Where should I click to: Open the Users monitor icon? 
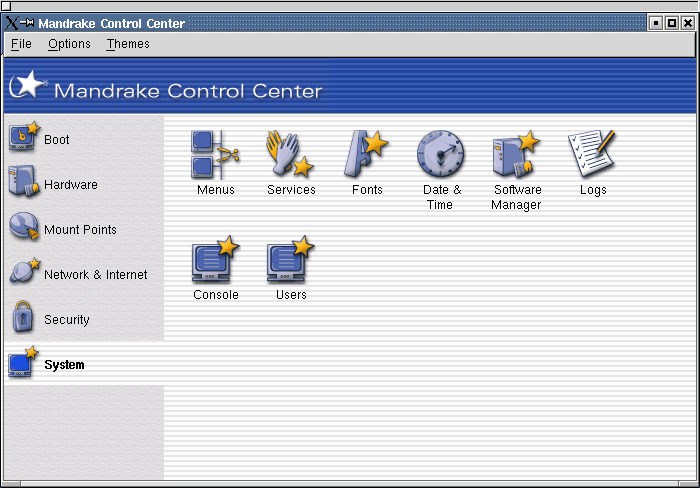coord(291,259)
